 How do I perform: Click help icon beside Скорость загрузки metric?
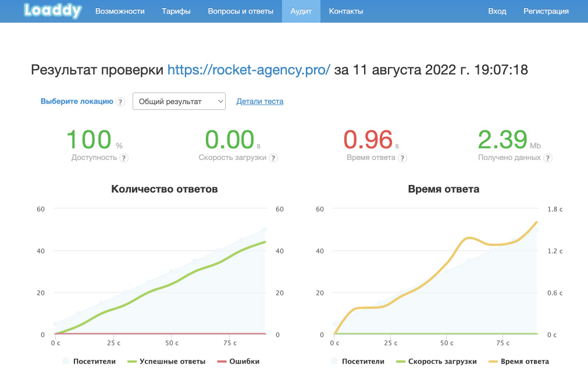pos(273,158)
